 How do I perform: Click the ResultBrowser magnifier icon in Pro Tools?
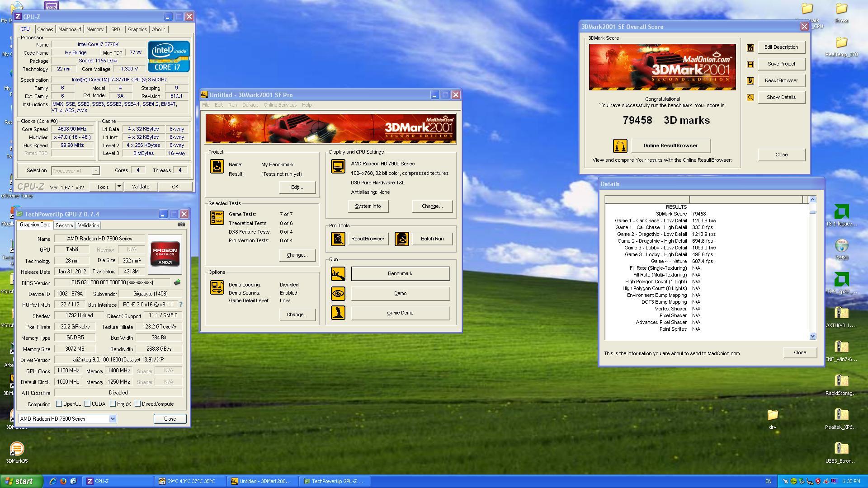pyautogui.click(x=338, y=239)
